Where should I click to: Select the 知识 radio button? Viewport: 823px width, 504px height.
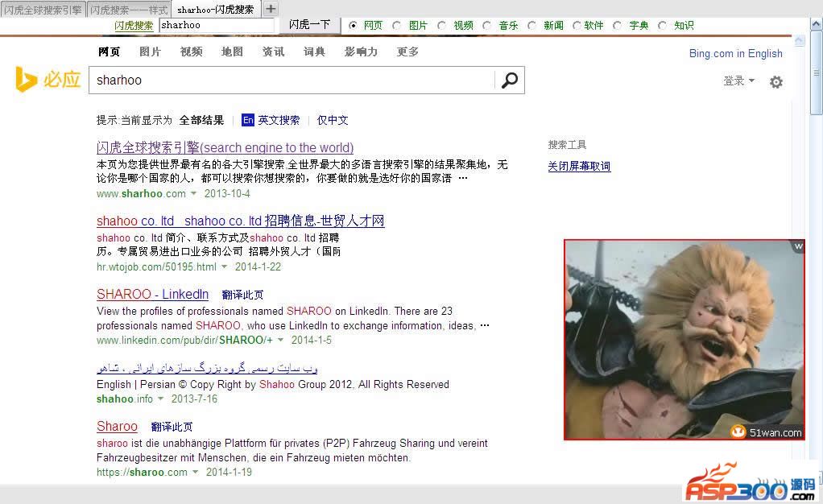(663, 25)
